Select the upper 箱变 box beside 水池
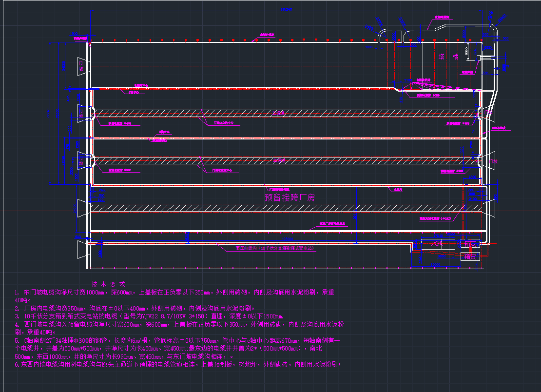The width and height of the screenshot is (541, 392). tap(470, 244)
